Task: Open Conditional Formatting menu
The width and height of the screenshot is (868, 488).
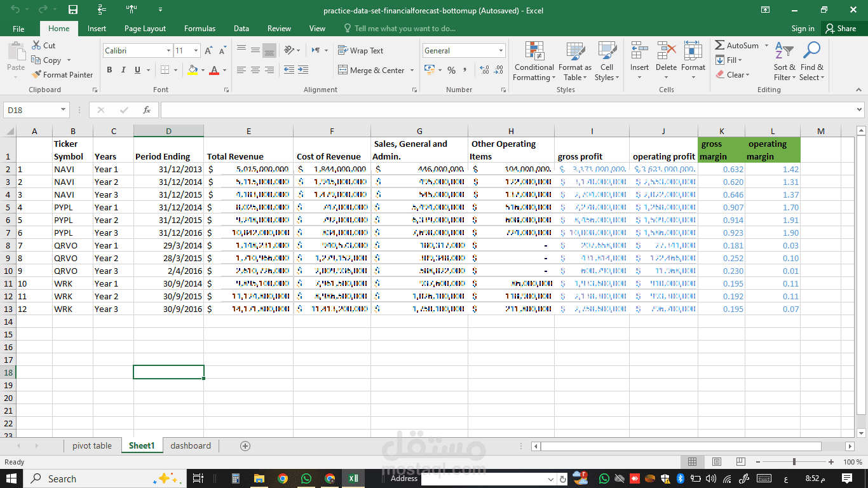Action: pos(534,62)
